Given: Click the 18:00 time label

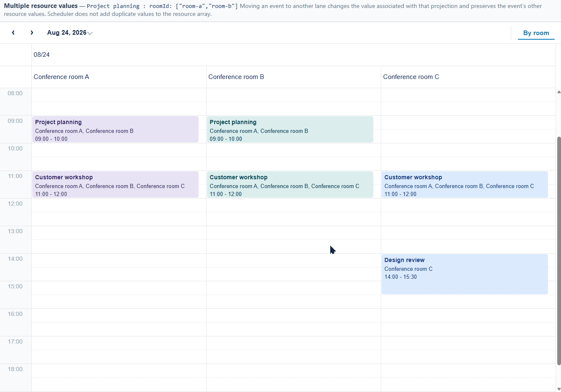Looking at the screenshot, I should [15, 369].
